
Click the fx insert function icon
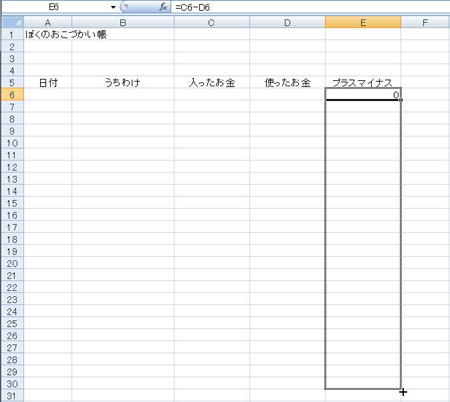click(163, 7)
